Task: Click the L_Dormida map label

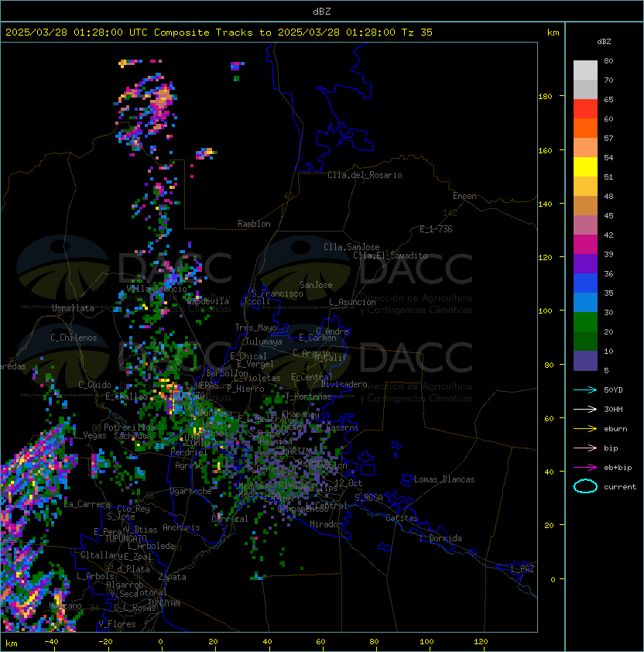Action: point(440,538)
